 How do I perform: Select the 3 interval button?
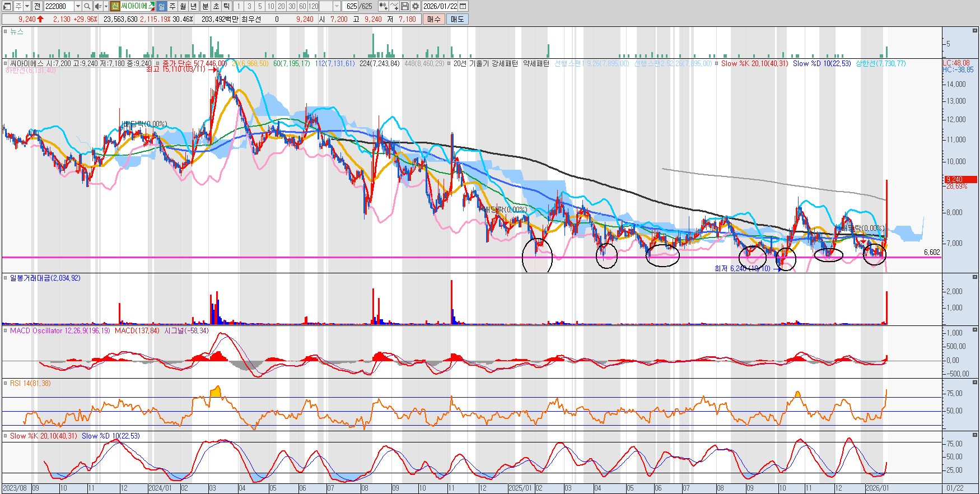pos(249,6)
